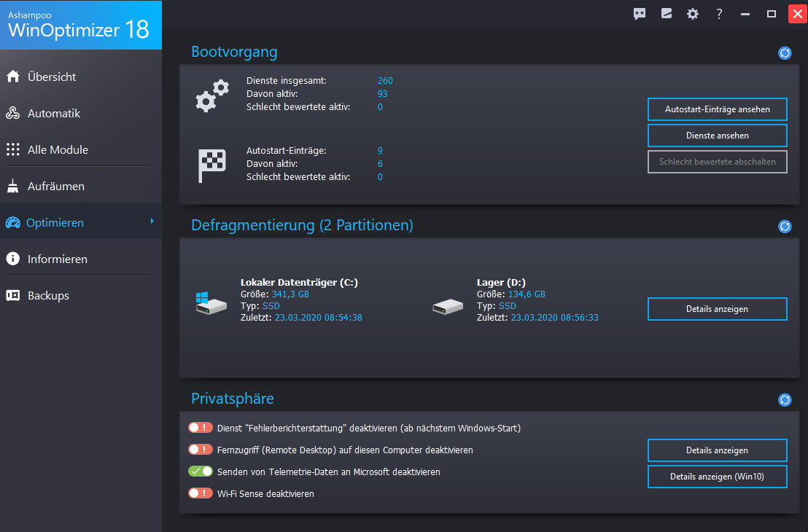The width and height of the screenshot is (808, 532).
Task: Open the skin/theme pen icon
Action: pyautogui.click(x=666, y=14)
